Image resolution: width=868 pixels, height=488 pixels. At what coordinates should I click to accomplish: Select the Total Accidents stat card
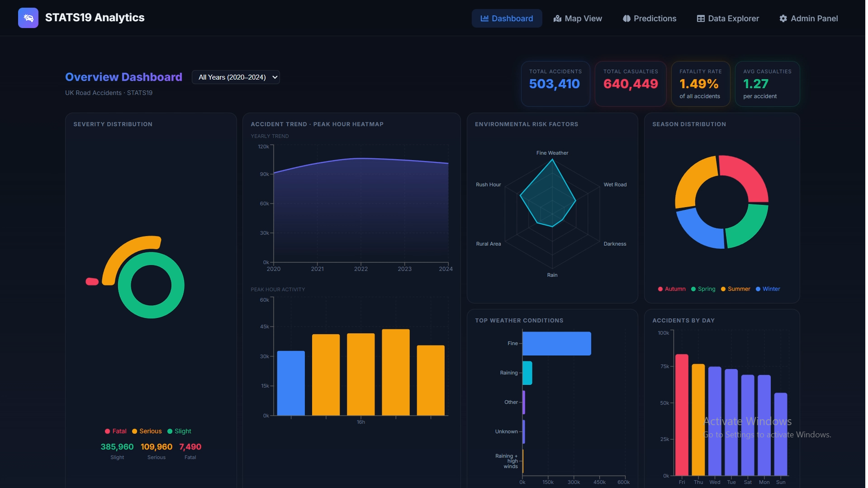click(555, 84)
